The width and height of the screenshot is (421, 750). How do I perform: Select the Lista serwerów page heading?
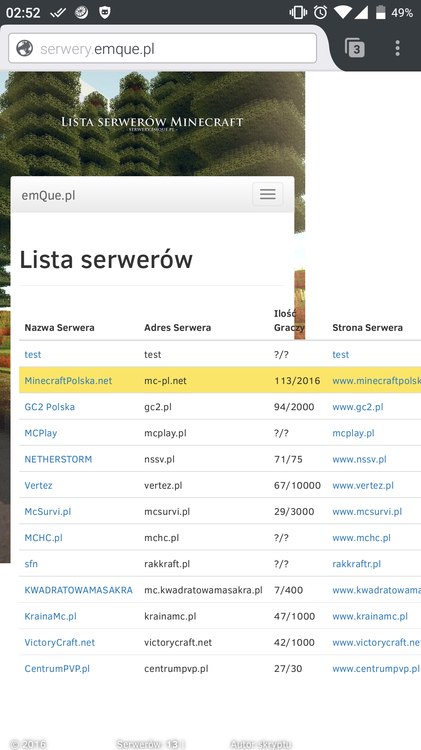click(x=106, y=260)
